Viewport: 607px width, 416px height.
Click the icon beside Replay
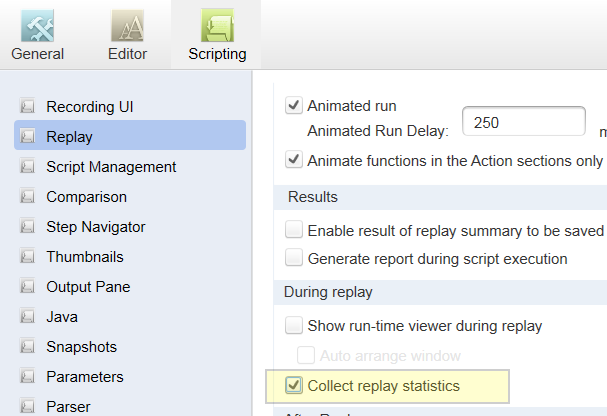point(27,136)
